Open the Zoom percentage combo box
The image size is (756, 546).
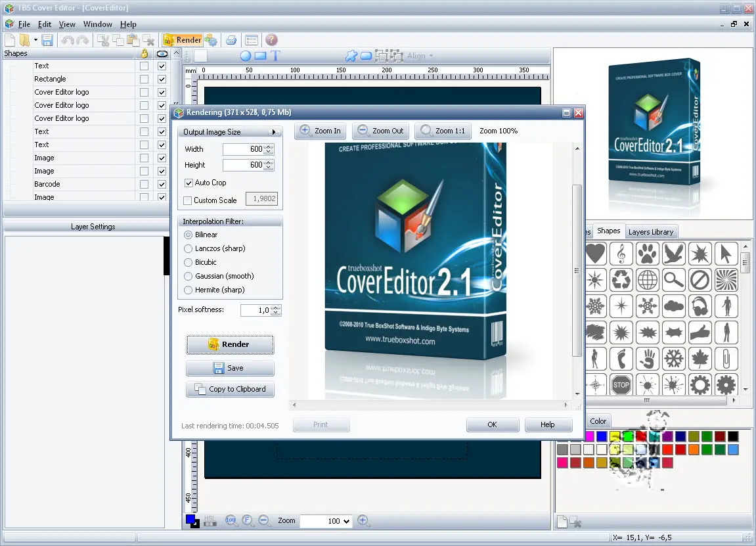[326, 521]
